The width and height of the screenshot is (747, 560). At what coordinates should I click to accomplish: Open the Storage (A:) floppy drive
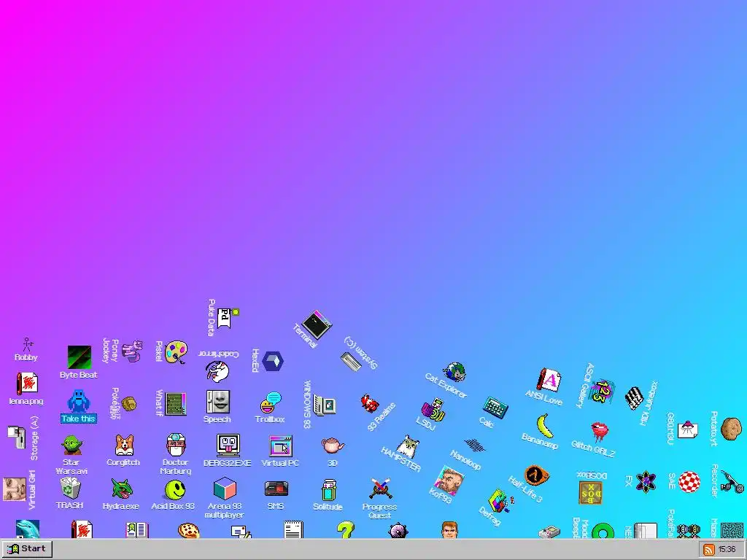[x=17, y=437]
